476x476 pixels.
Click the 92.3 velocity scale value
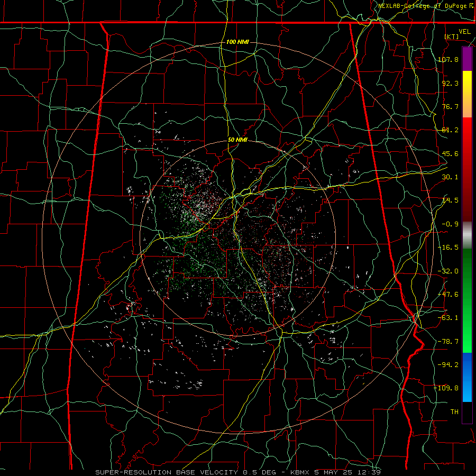click(450, 83)
